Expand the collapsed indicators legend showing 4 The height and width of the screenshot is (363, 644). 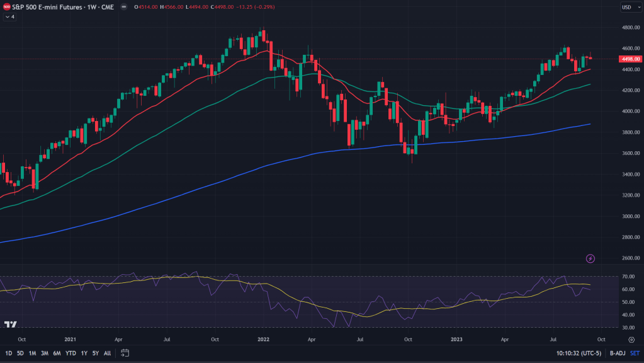pyautogui.click(x=9, y=16)
